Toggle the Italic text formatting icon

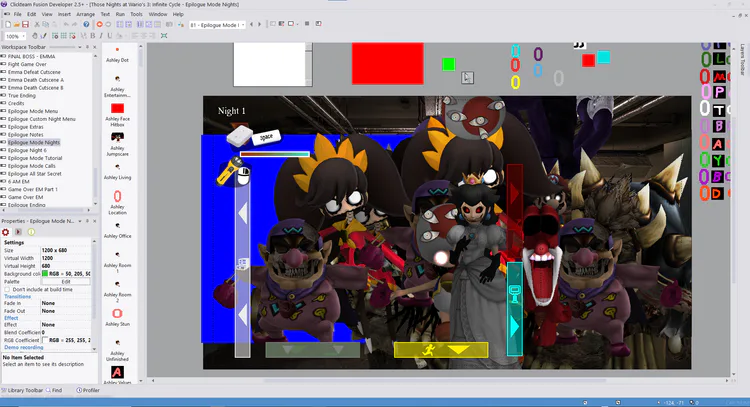pos(101,36)
